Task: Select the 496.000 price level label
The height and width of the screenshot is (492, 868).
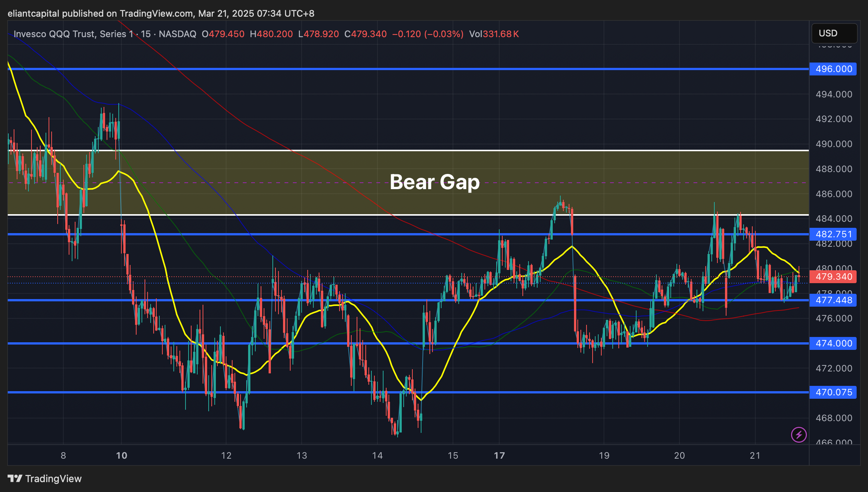Action: [x=833, y=69]
